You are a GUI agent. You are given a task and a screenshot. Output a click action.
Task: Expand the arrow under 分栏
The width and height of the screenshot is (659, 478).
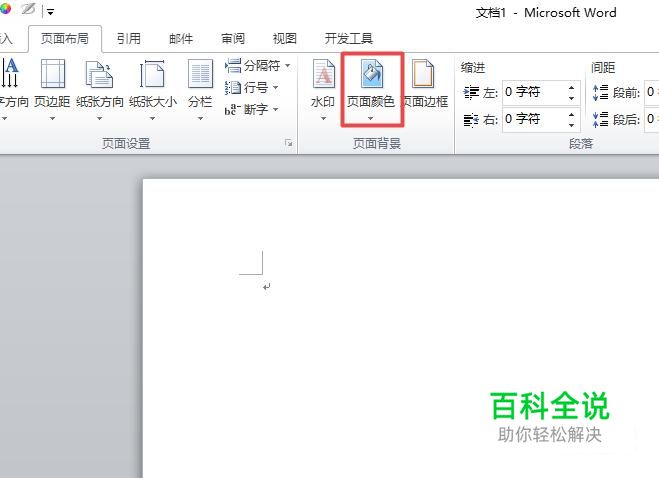(x=200, y=119)
